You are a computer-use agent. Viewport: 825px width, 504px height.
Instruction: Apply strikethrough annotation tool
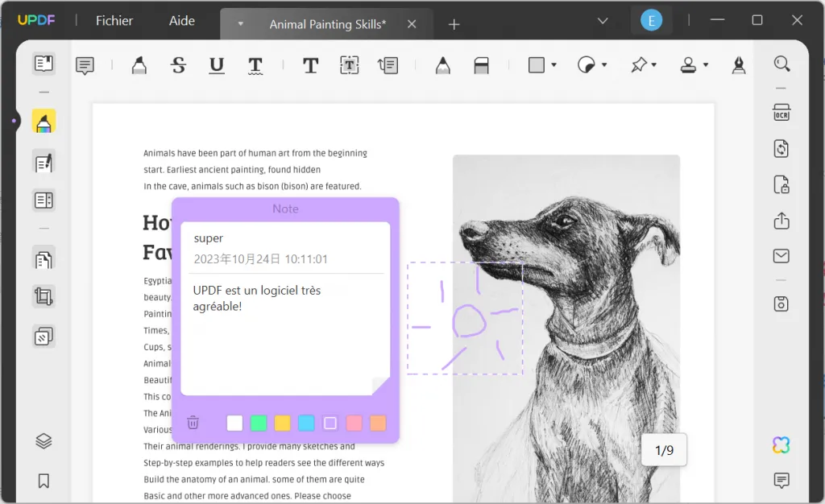click(178, 64)
